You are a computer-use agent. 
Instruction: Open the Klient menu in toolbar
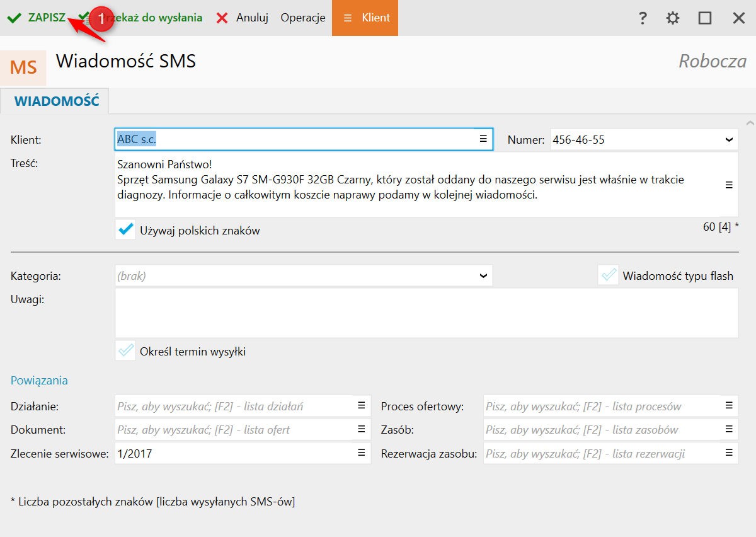[365, 18]
